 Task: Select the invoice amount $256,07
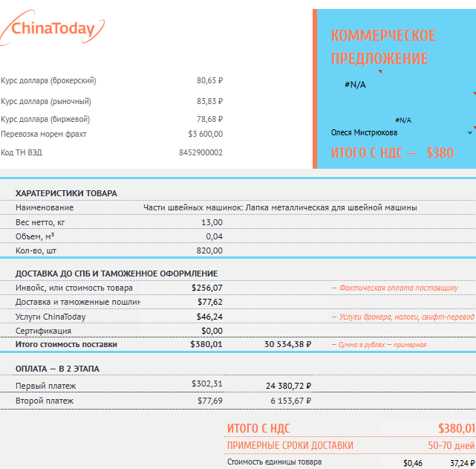point(207,288)
